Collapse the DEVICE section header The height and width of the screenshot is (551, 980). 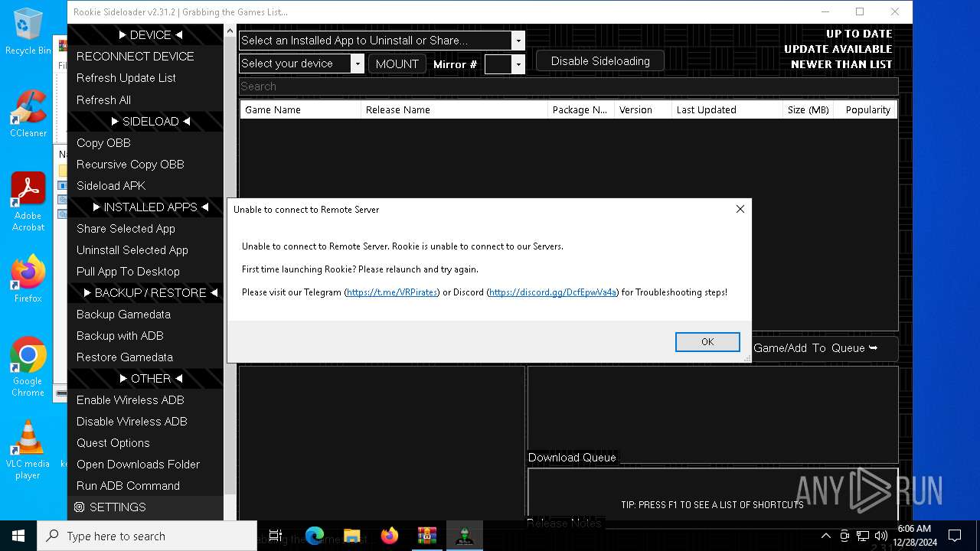(x=145, y=34)
